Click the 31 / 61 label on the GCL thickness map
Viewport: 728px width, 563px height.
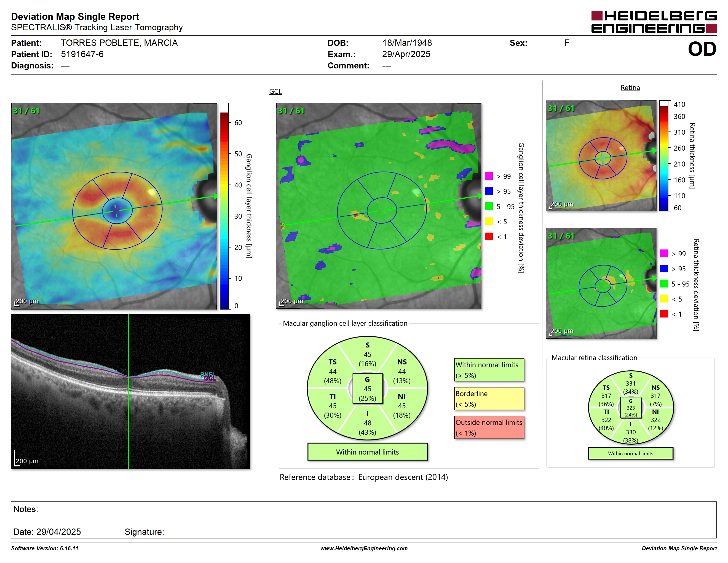click(26, 111)
